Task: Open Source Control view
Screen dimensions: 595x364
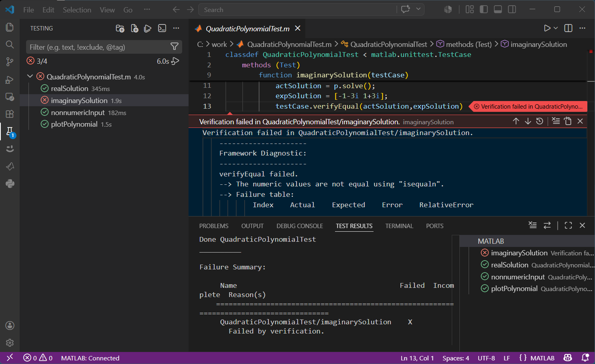Action: [10, 62]
